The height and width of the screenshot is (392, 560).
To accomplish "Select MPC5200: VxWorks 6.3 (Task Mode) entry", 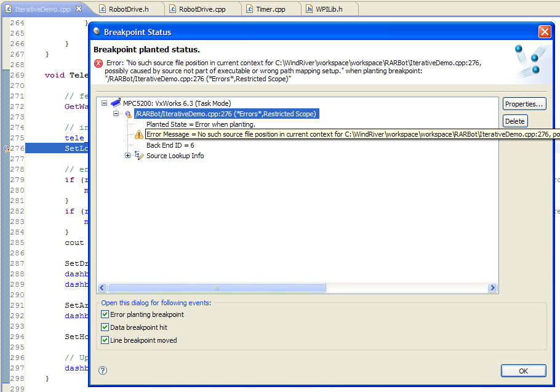I will click(177, 103).
